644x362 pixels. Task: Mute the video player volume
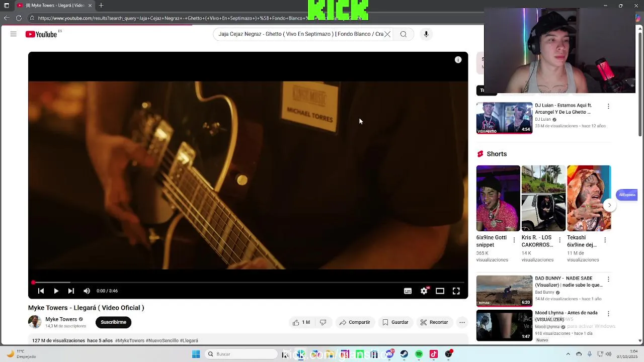point(87,291)
